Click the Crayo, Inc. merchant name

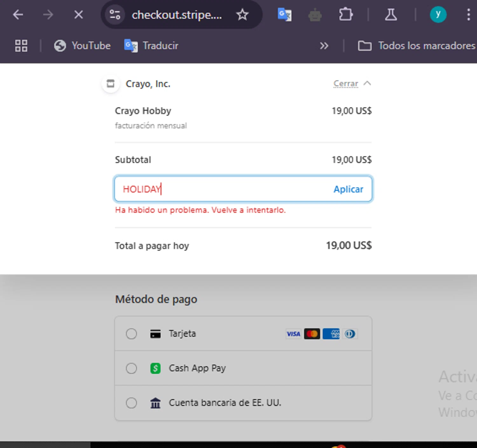[x=148, y=84]
